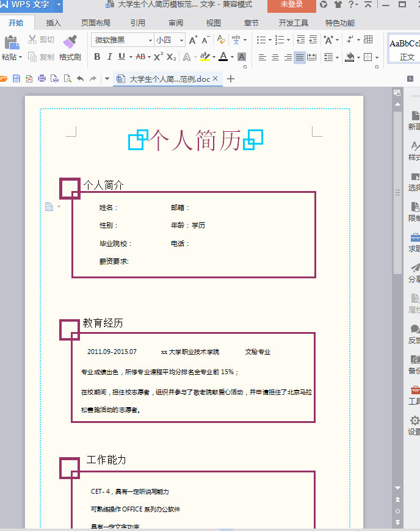This screenshot has width=420, height=531.
Task: Click the Paste (粘贴) clipboard icon
Action: [12, 43]
